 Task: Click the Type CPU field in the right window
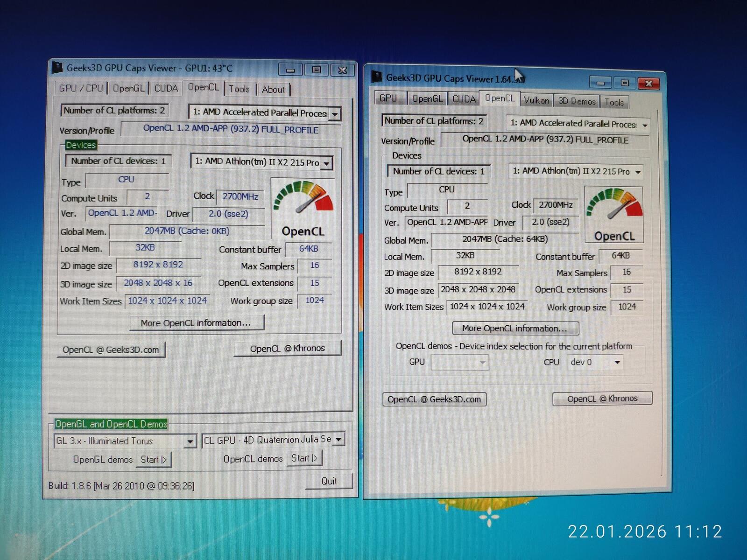447,190
